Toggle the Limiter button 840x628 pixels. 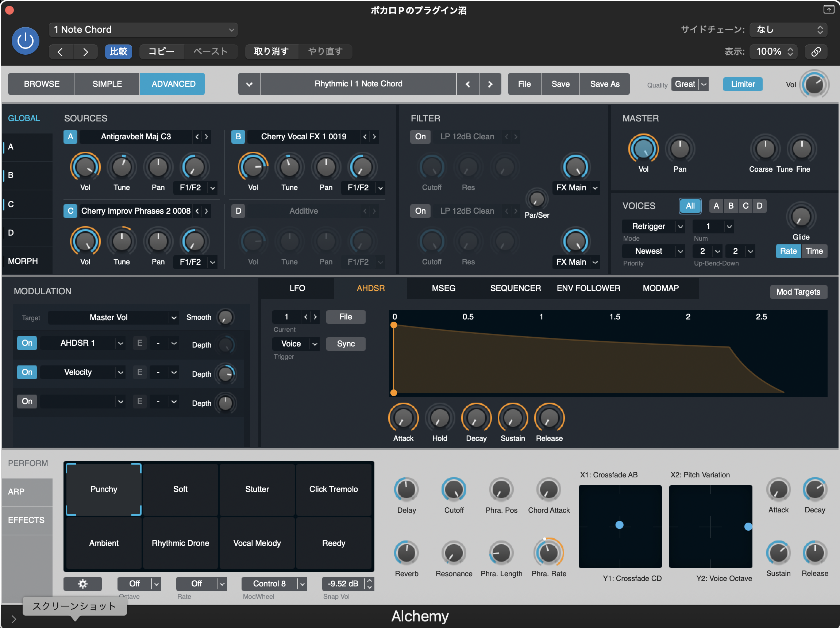(743, 84)
